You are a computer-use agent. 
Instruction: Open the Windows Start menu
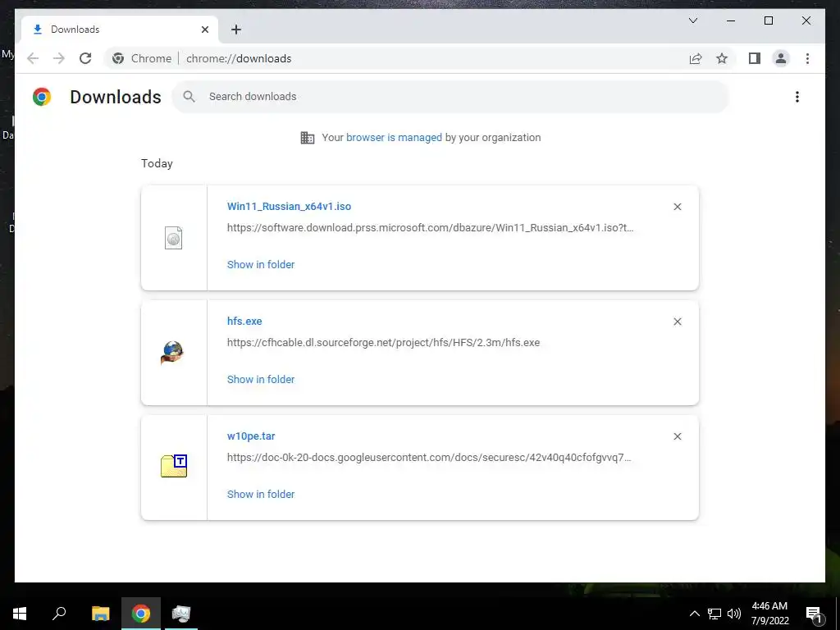[x=20, y=614]
